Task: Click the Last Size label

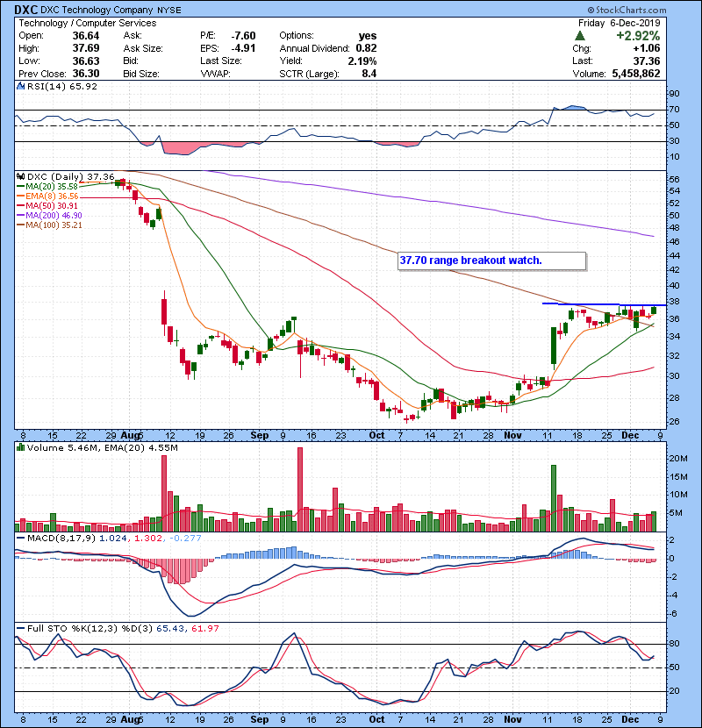Action: pyautogui.click(x=220, y=61)
